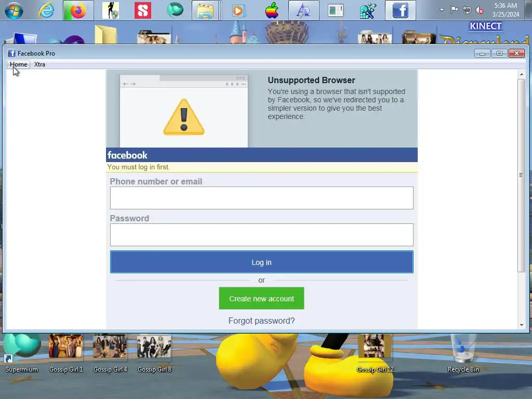Viewport: 532px width, 399px height.
Task: Open the red S app in taskbar
Action: click(x=143, y=10)
